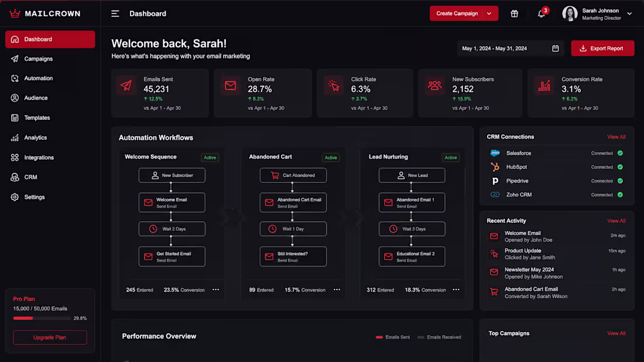Image resolution: width=644 pixels, height=362 pixels.
Task: Select the Wait 3 Days node
Action: (412, 229)
